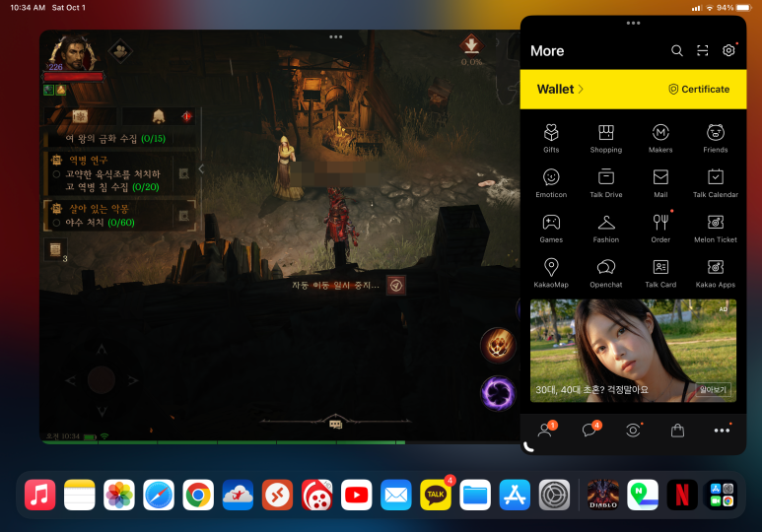
Task: Navigate to 살아 있는 악몽 quest location
Action: click(183, 216)
